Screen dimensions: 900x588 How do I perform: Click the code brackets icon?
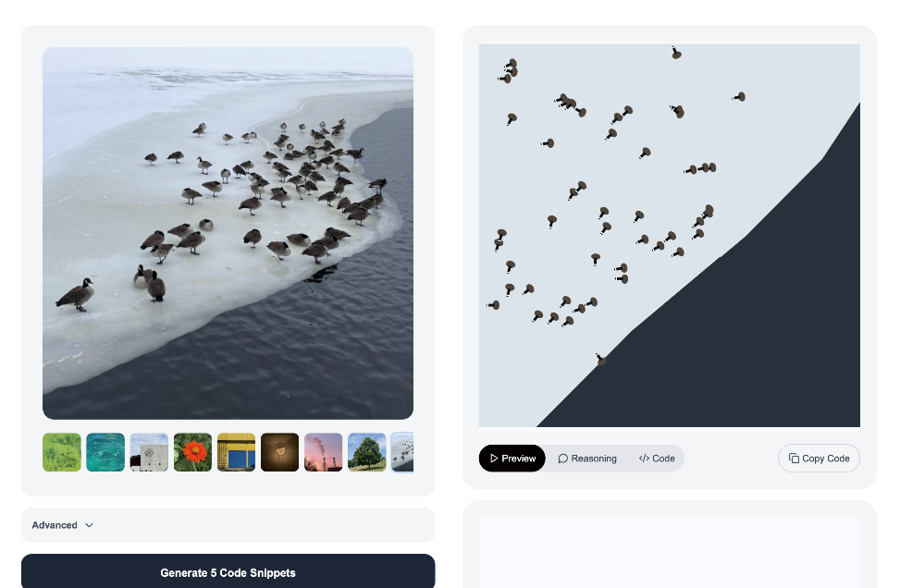(x=644, y=459)
